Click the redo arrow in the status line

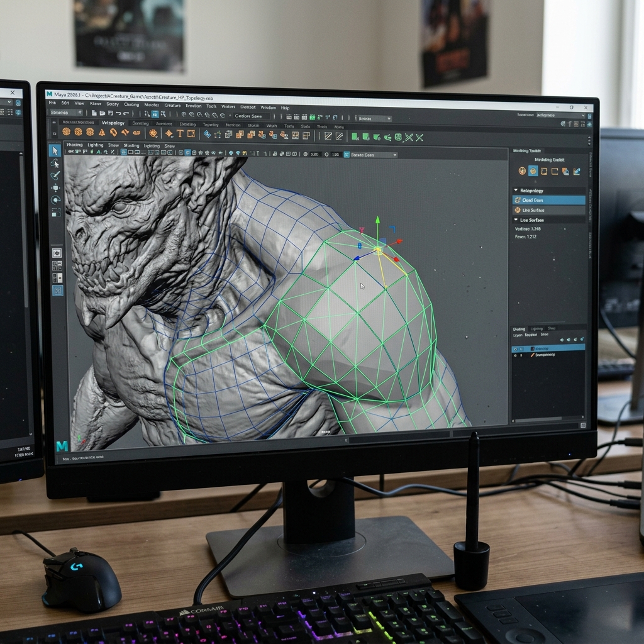126,113
